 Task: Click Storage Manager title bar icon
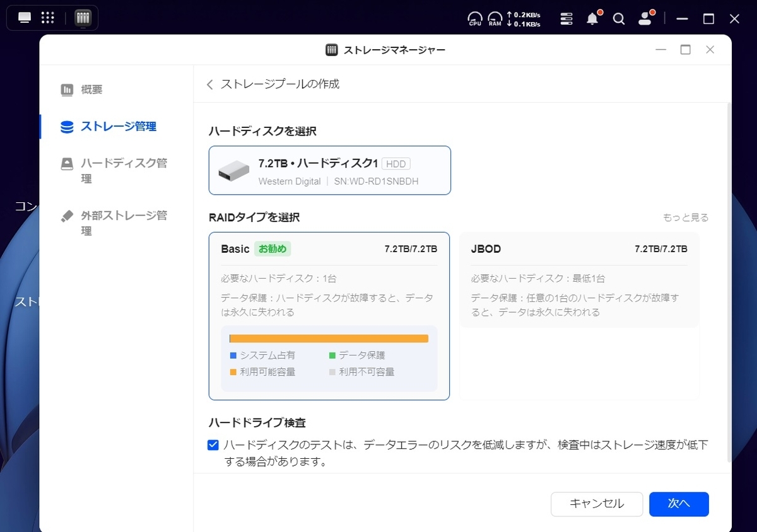(332, 50)
